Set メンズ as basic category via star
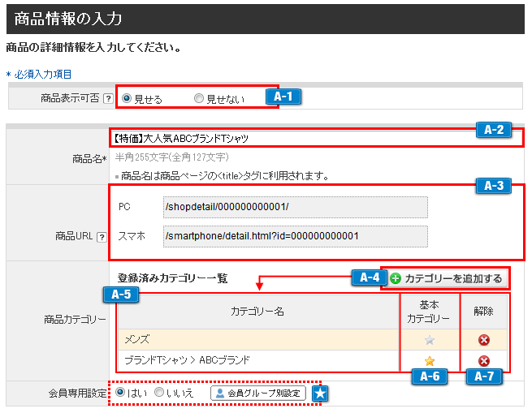 (x=430, y=339)
